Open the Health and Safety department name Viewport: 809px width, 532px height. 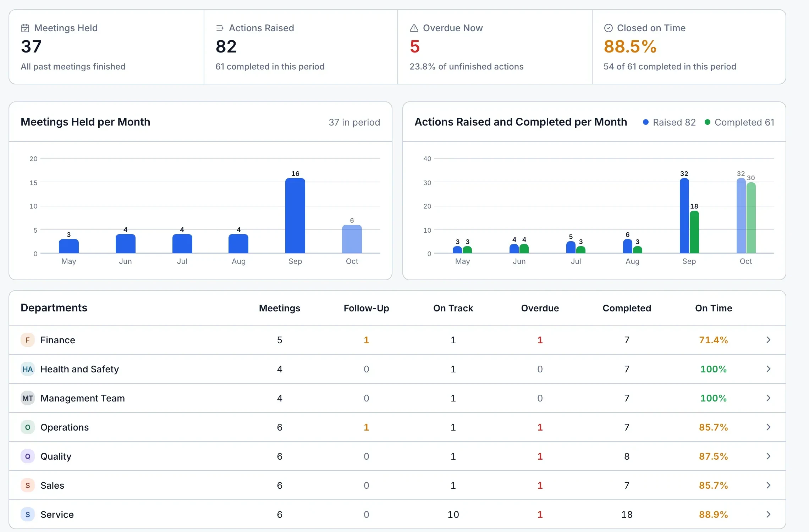(x=79, y=369)
